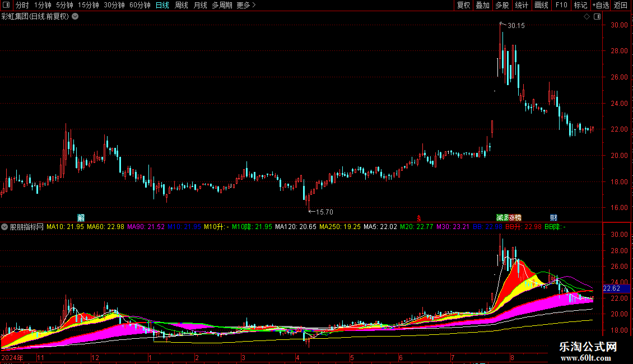
Task: Click the 12 month label on the time axis
Action: point(95,357)
